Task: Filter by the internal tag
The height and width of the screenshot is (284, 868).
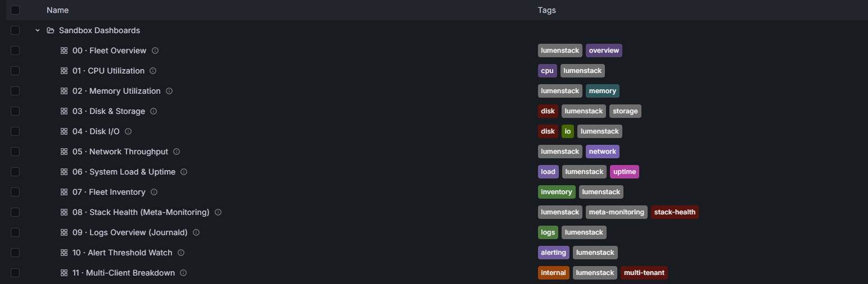Action: 554,273
